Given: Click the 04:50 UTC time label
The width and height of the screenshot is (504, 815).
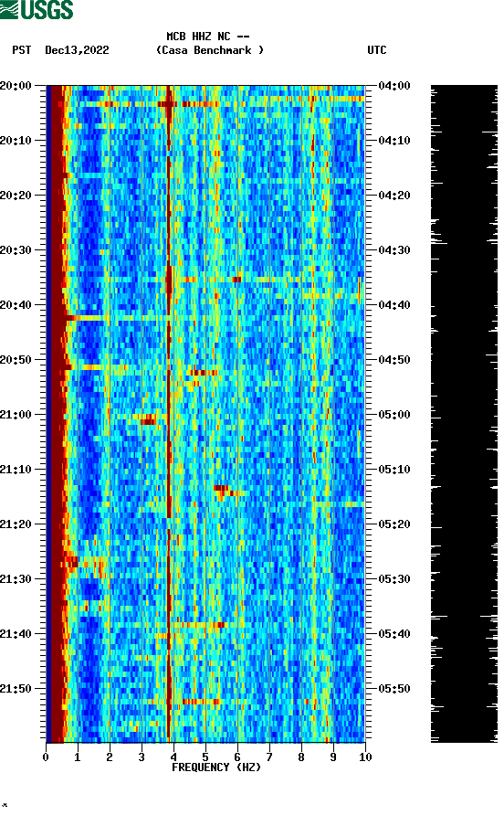Looking at the screenshot, I should [394, 360].
